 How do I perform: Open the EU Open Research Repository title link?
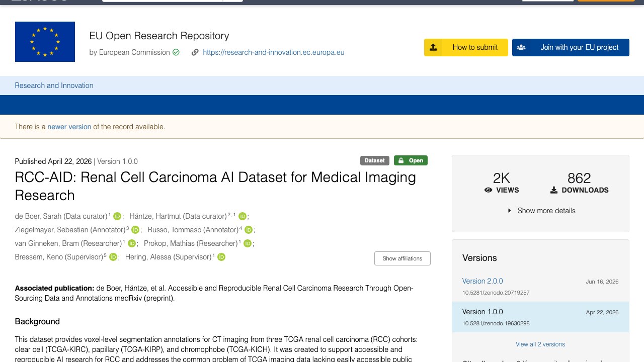pyautogui.click(x=159, y=36)
